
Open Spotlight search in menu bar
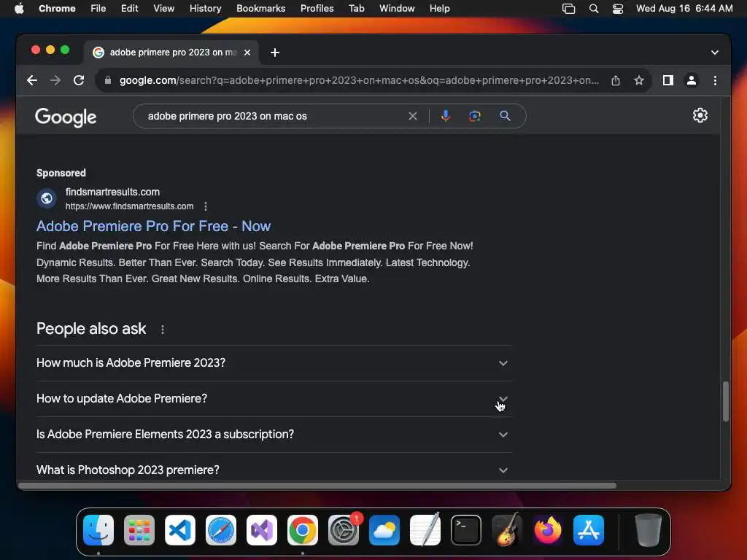594,9
